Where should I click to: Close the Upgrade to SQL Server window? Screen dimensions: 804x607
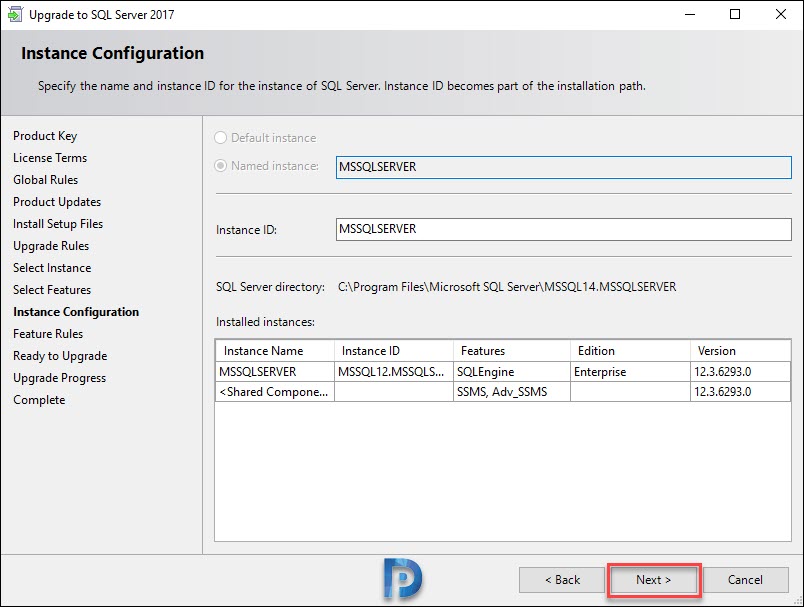click(781, 14)
